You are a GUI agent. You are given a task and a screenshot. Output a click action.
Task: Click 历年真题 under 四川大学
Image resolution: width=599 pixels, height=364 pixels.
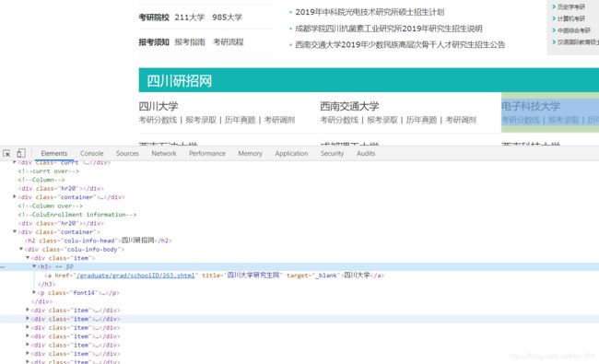point(240,120)
